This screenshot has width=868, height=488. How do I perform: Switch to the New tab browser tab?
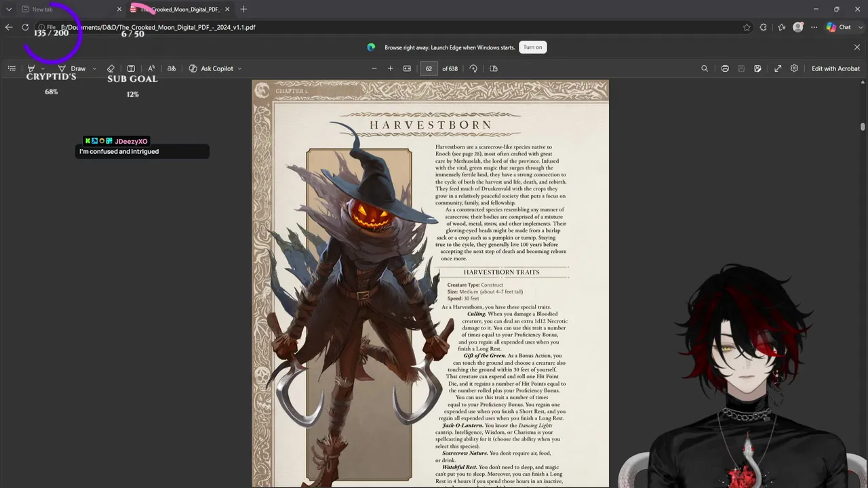(66, 9)
